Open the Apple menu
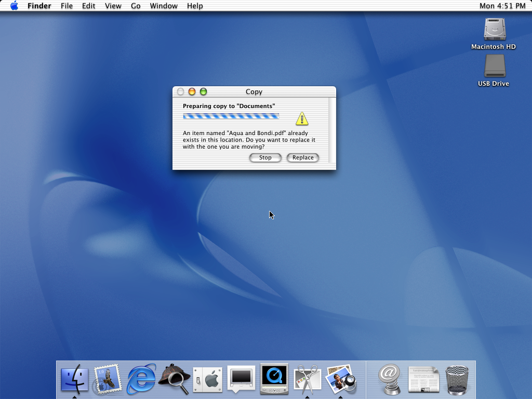The height and width of the screenshot is (399, 532). pyautogui.click(x=14, y=6)
